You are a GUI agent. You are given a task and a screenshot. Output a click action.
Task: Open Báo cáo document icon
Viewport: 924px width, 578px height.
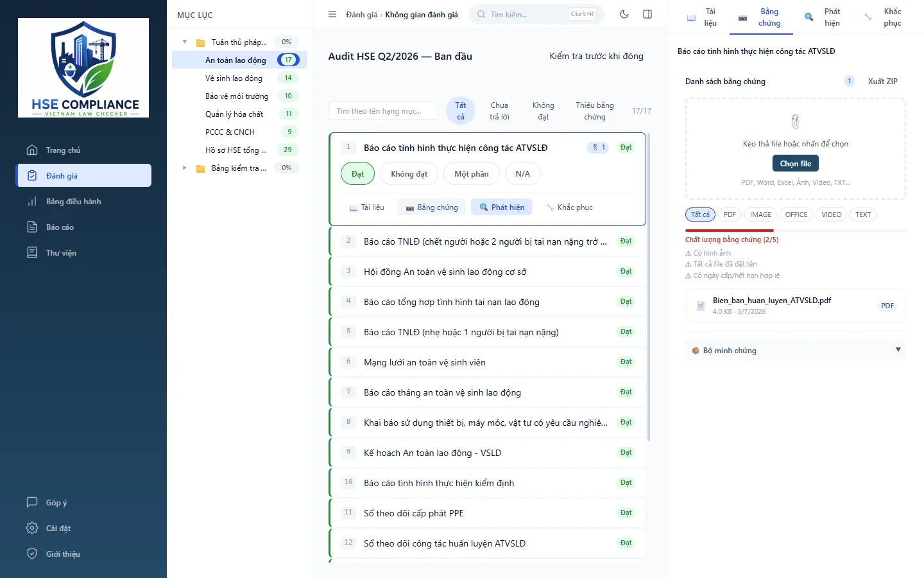tap(32, 227)
